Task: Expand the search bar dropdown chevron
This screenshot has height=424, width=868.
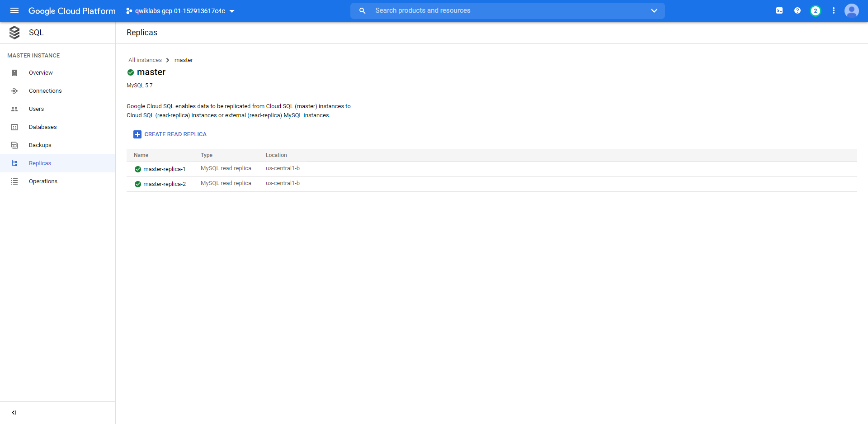Action: [x=654, y=10]
